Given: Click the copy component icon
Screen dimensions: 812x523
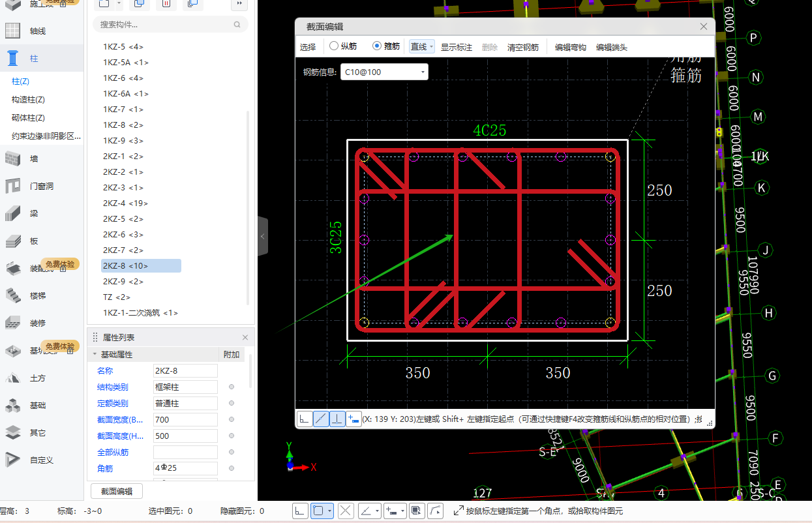Looking at the screenshot, I should tap(138, 3).
